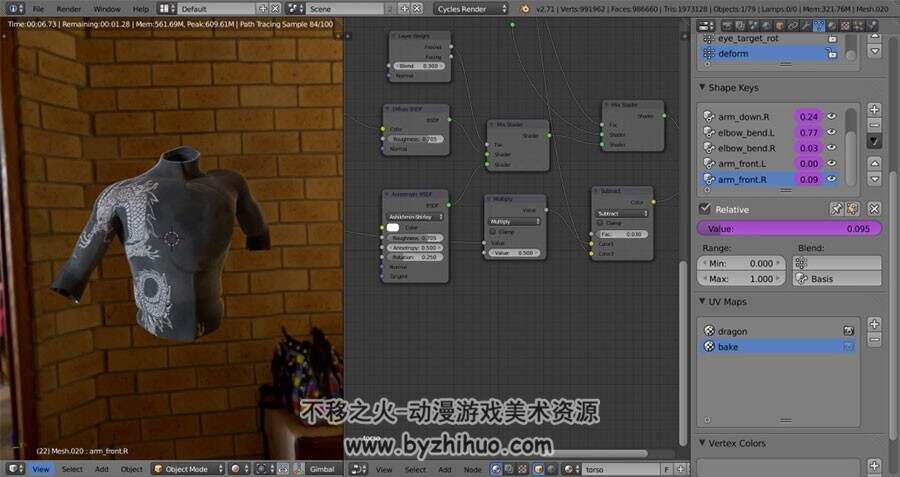The width and height of the screenshot is (900, 477).
Task: Open the Multiply operation dropdown in math node
Action: (x=514, y=222)
